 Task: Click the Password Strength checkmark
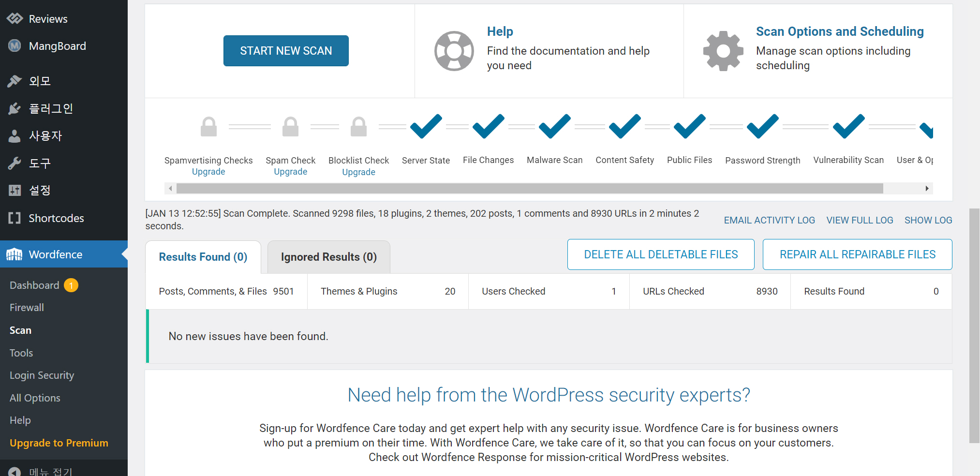coord(762,126)
